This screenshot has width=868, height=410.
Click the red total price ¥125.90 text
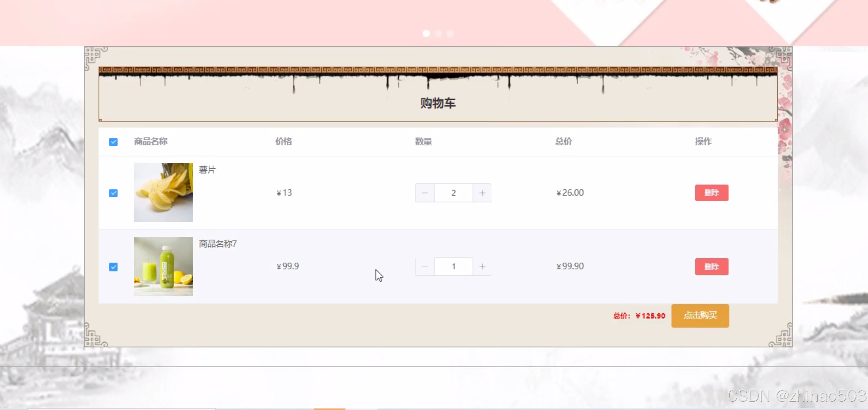coord(650,316)
